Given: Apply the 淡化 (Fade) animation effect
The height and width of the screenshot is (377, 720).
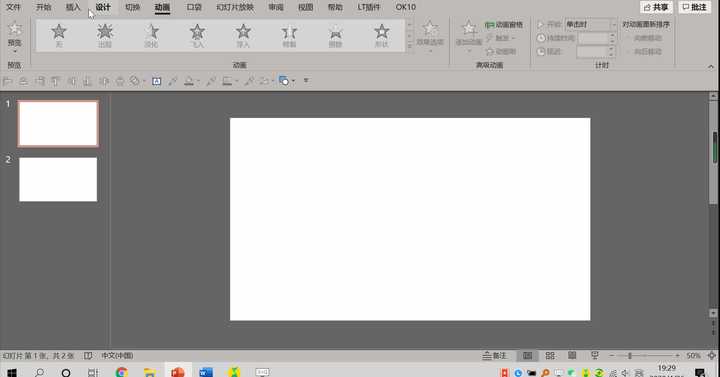Looking at the screenshot, I should pos(151,35).
